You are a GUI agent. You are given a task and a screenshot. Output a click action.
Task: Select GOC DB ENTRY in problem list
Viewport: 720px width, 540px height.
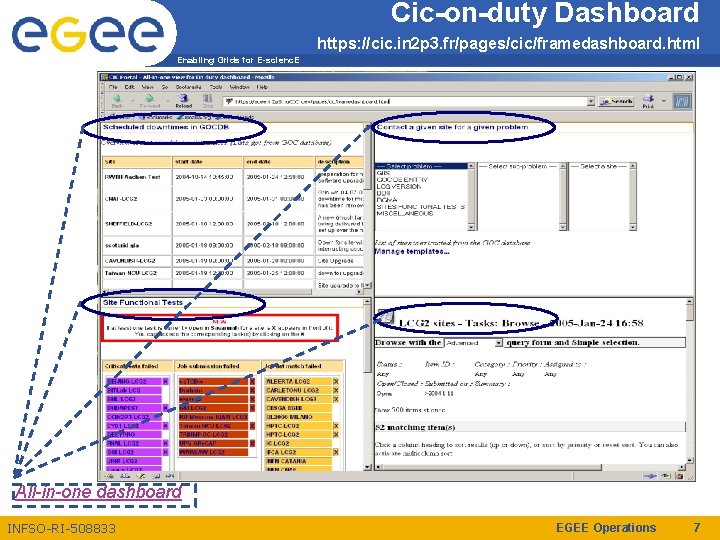[x=402, y=180]
